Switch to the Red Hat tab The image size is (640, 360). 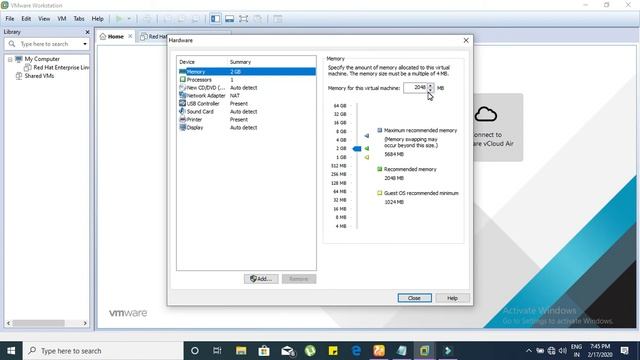tap(154, 37)
